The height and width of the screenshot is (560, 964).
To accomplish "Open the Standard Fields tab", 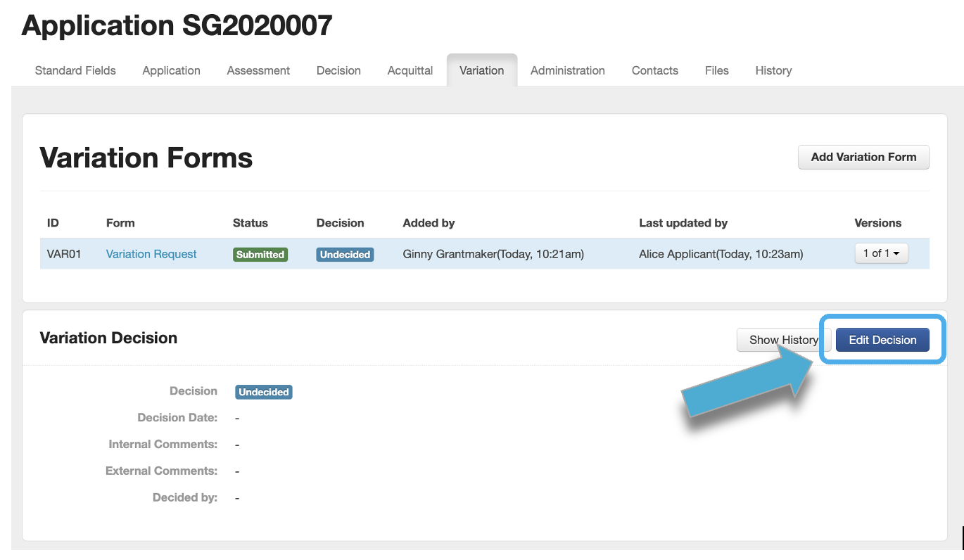I will tap(75, 70).
